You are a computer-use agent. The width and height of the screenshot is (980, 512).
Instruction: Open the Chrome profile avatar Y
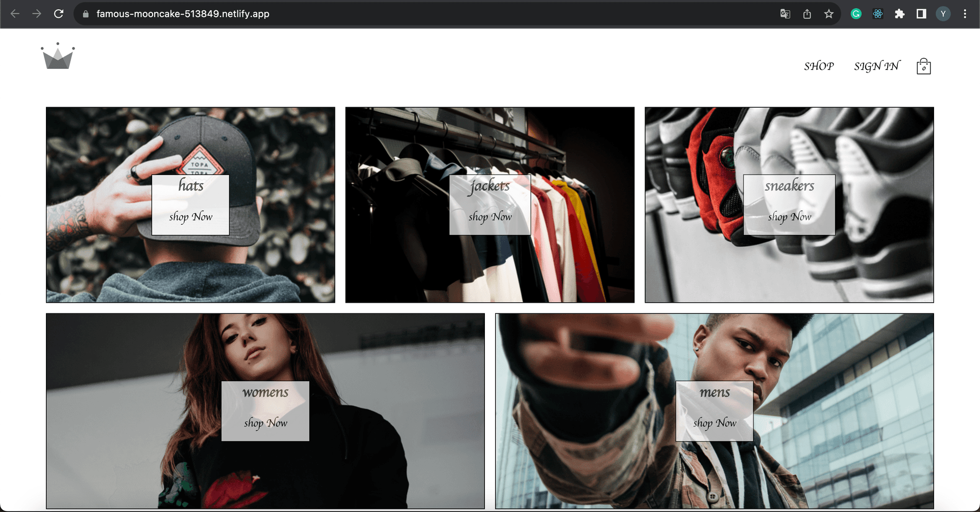943,14
